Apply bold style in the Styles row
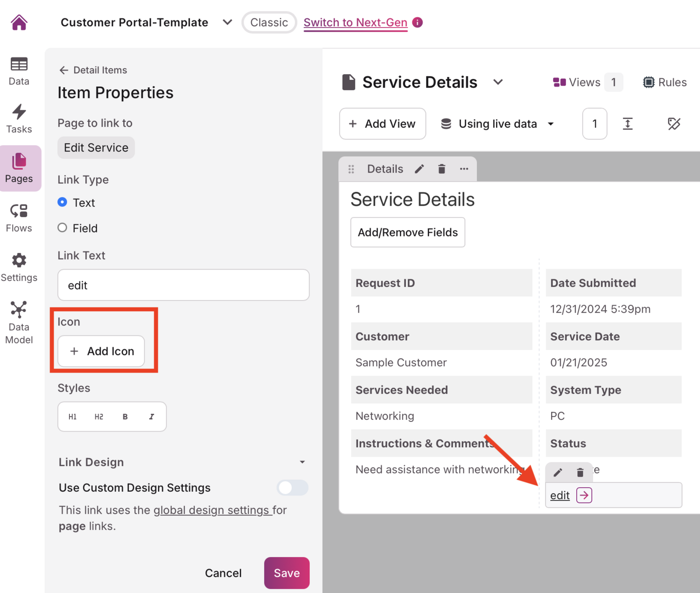 coord(125,416)
